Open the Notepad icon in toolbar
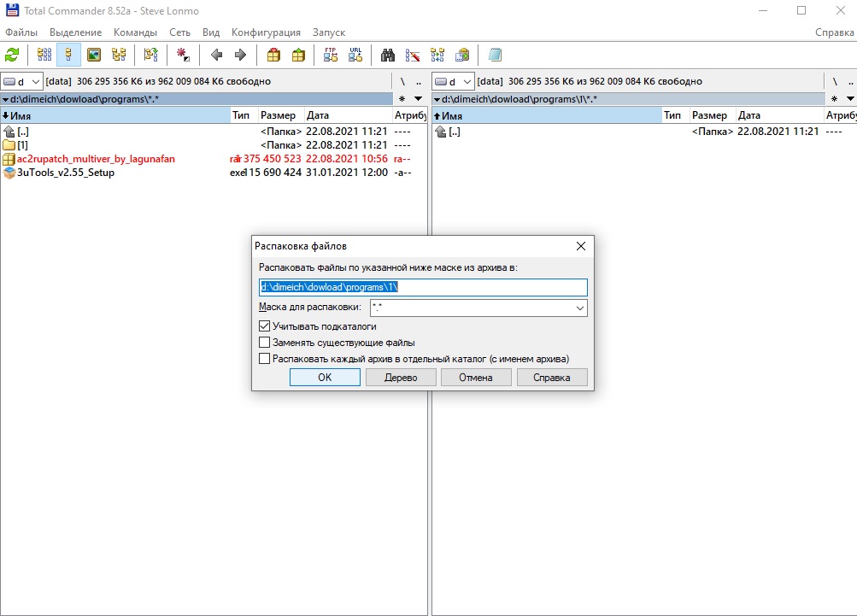Image resolution: width=857 pixels, height=616 pixels. 495,55
